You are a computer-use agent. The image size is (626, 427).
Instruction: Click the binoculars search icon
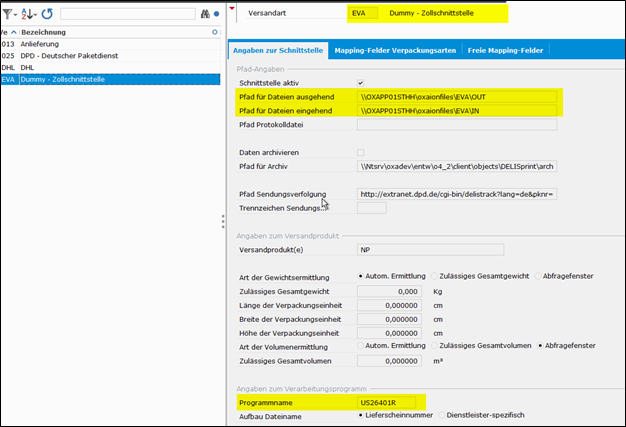205,14
